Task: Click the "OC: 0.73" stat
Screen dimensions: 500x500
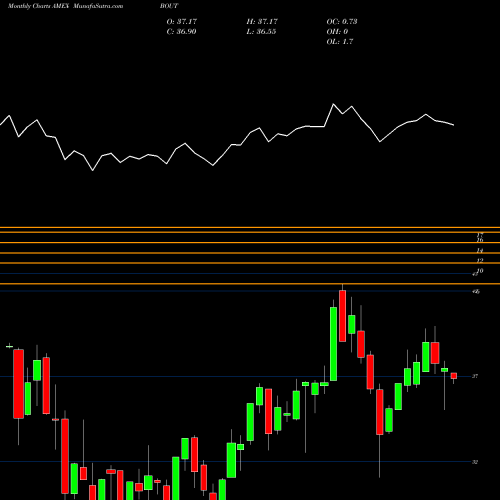Action: tap(342, 21)
